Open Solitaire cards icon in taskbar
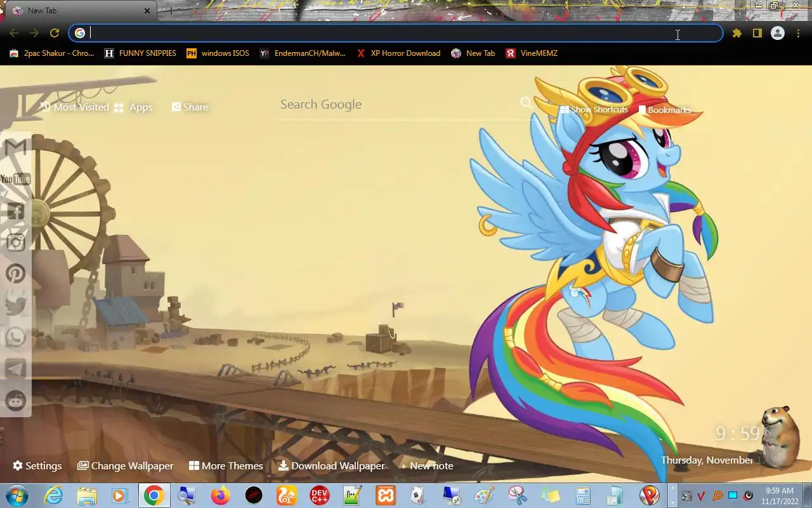 [x=418, y=495]
